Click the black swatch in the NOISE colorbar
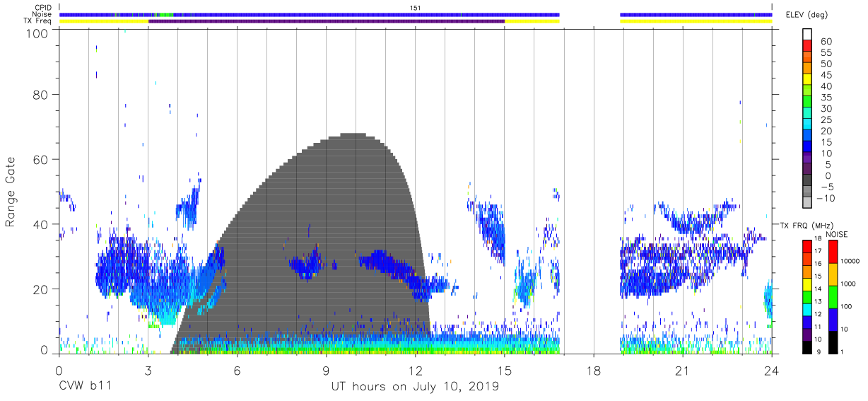The image size is (868, 401). [x=833, y=342]
